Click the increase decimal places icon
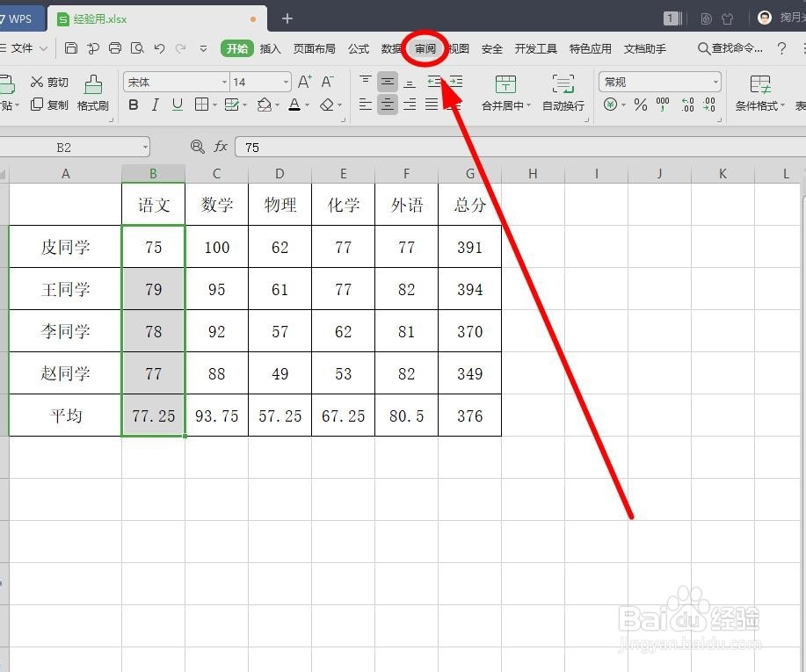This screenshot has height=672, width=806. coord(687,105)
